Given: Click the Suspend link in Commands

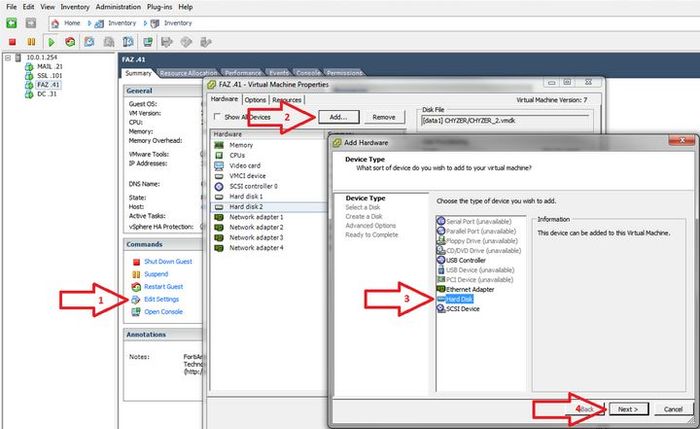Looking at the screenshot, I should tap(156, 274).
